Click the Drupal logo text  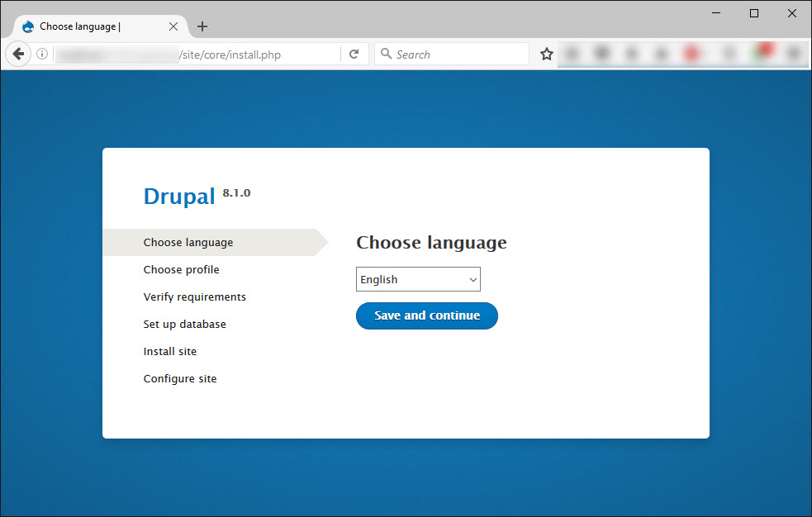point(178,196)
